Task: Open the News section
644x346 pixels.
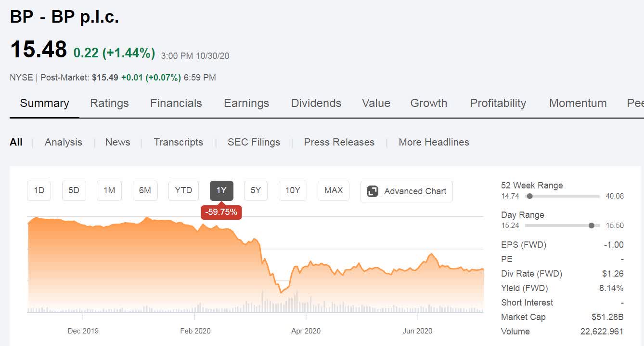Action: tap(117, 142)
